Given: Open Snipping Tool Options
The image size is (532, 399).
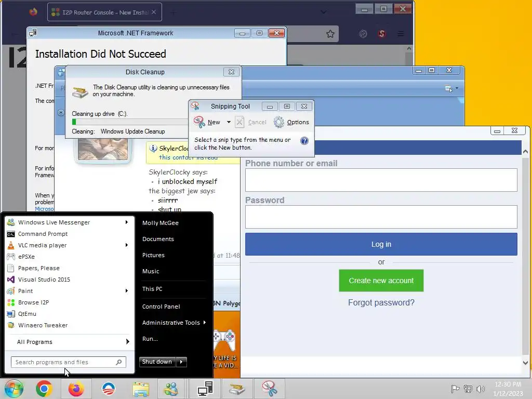Looking at the screenshot, I should pos(292,122).
